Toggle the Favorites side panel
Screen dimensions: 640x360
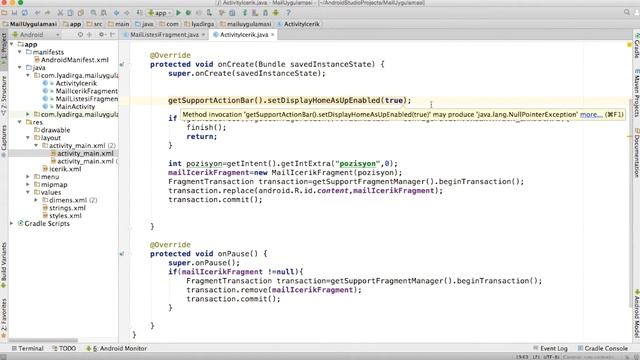(x=4, y=318)
